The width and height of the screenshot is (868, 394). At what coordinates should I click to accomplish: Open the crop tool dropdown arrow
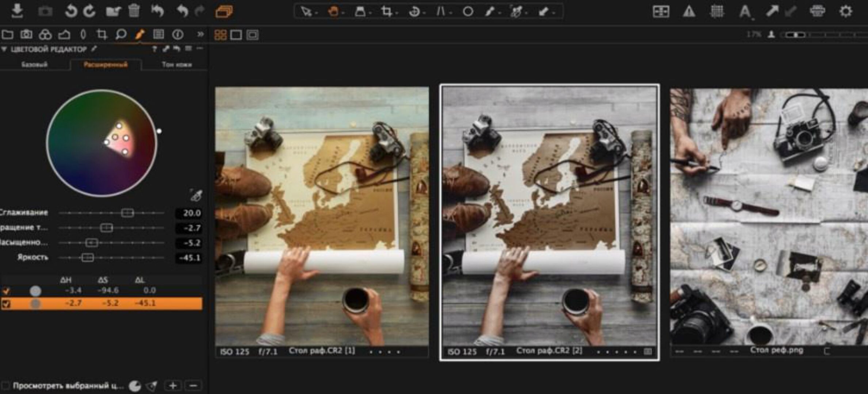[x=397, y=12]
